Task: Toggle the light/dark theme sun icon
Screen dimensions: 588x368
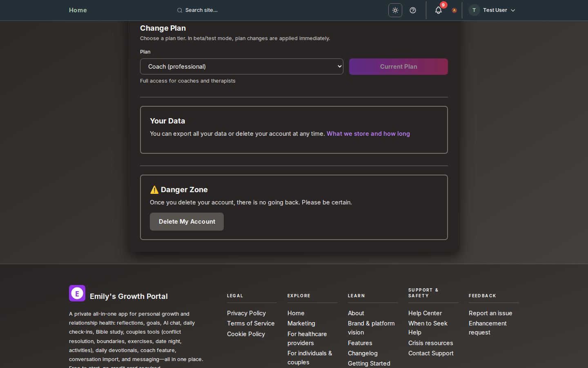Action: tap(395, 10)
